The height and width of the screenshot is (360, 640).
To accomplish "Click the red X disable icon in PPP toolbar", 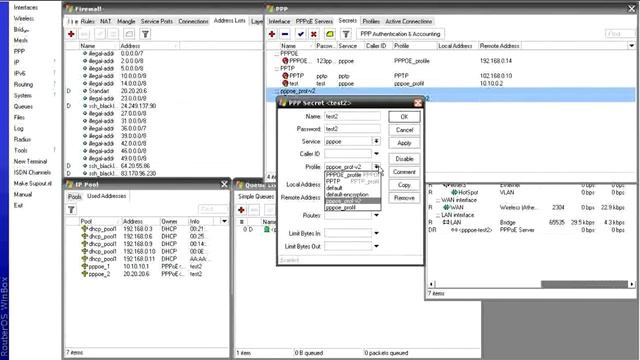I will 313,34.
